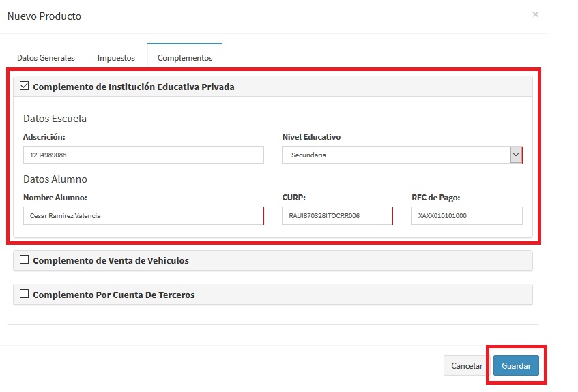
Task: Click the Nombre Alumno label
Action: pos(55,198)
